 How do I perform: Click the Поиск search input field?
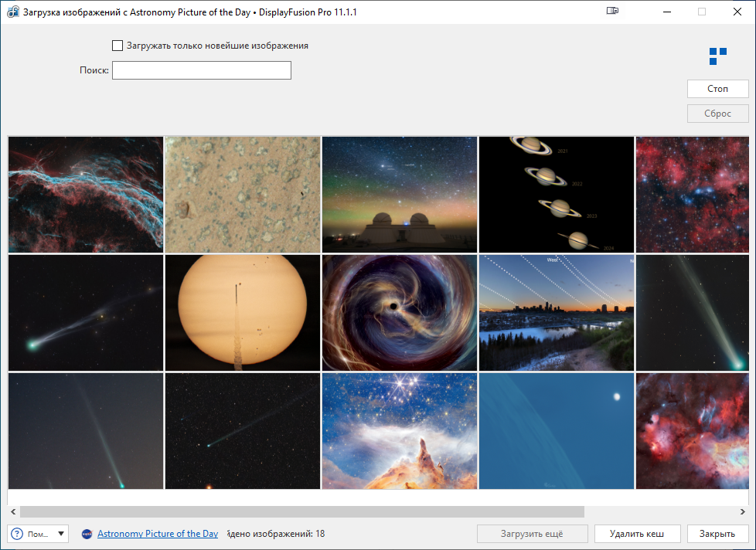pos(201,70)
